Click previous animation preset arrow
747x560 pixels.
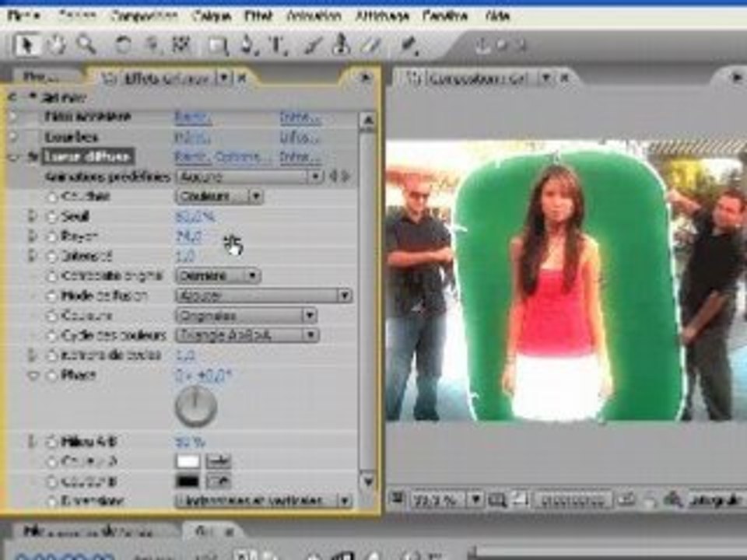pos(334,177)
